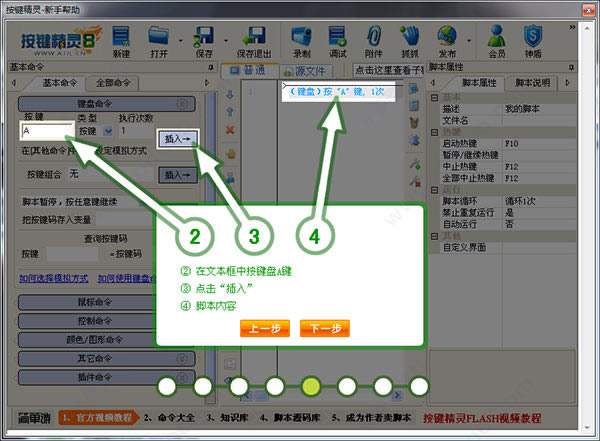
Task: Select the 启动热键 F10 property row
Action: pyautogui.click(x=509, y=144)
